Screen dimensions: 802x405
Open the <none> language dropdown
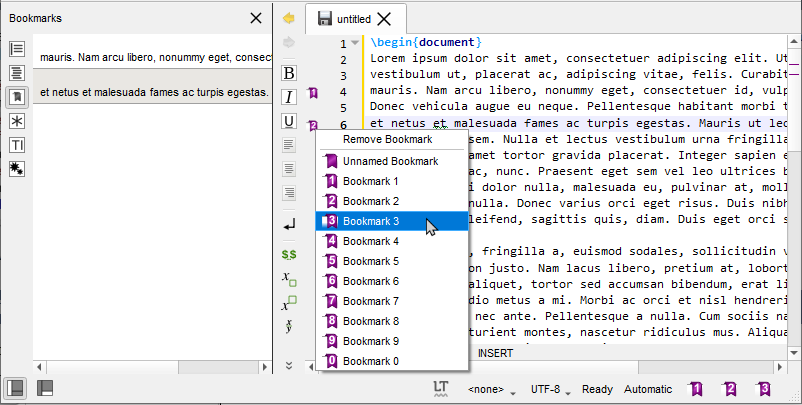pos(492,389)
